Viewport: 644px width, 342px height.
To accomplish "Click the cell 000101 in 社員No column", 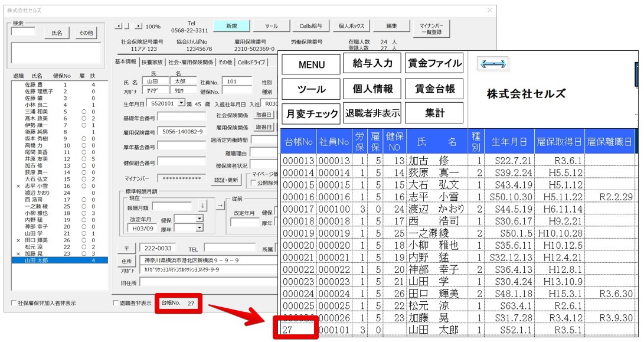I will pos(334,330).
